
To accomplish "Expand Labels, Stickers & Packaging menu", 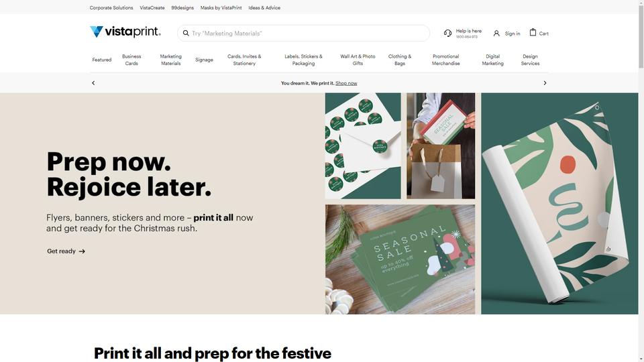I will [303, 60].
